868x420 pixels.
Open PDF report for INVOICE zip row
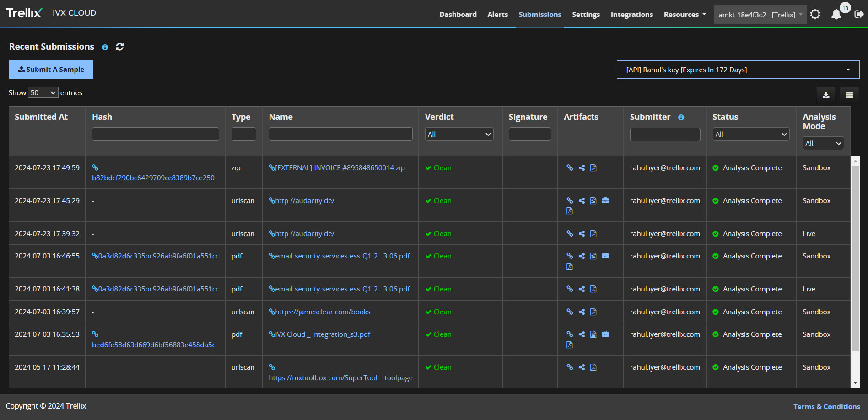(x=593, y=168)
